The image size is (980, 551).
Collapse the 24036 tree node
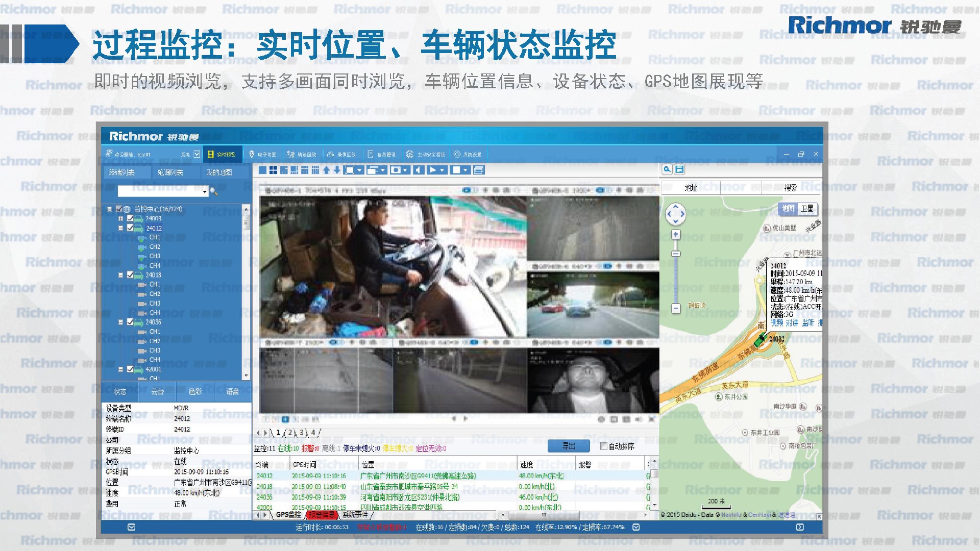120,322
